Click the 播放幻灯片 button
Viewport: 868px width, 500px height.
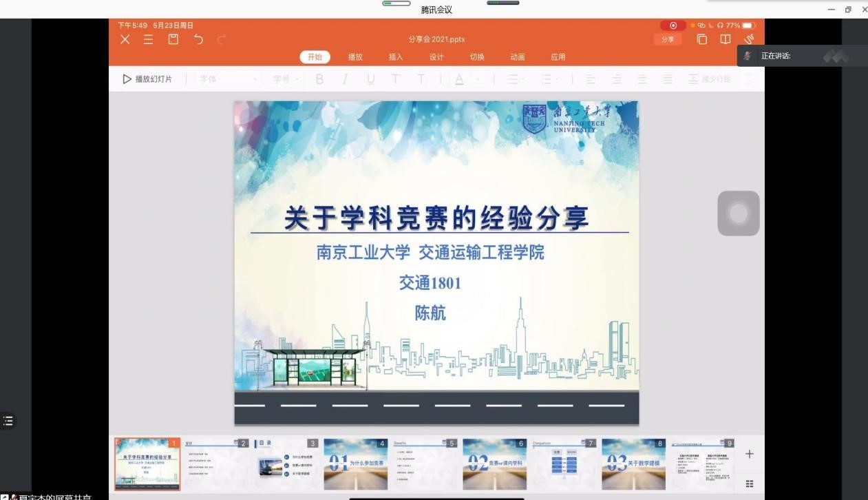147,79
